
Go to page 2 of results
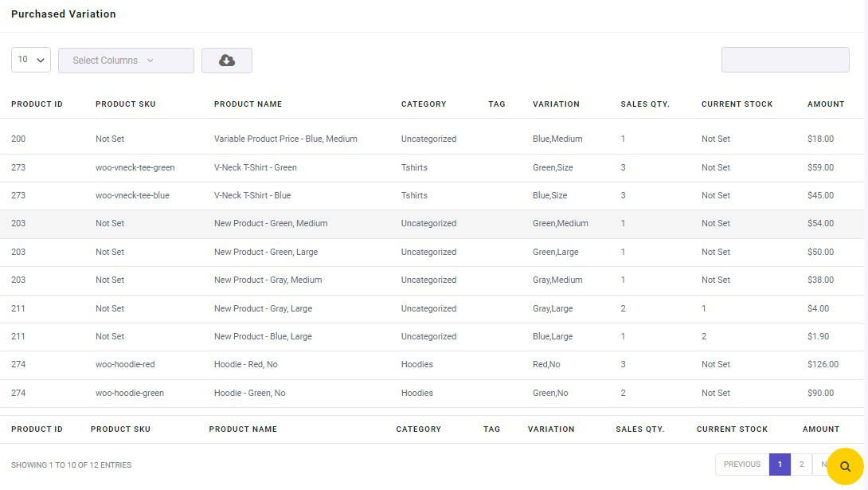click(x=801, y=464)
